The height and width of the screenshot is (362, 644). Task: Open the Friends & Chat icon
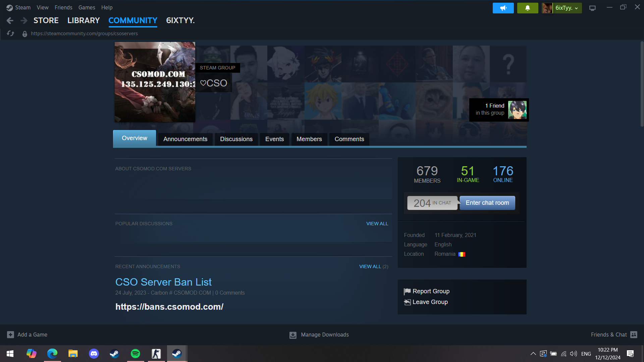pyautogui.click(x=634, y=335)
